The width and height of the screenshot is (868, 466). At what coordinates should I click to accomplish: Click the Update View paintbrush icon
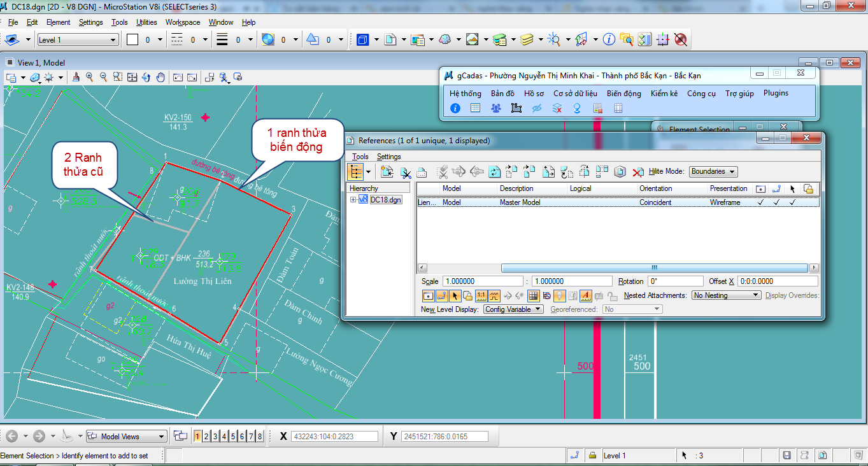coord(76,77)
